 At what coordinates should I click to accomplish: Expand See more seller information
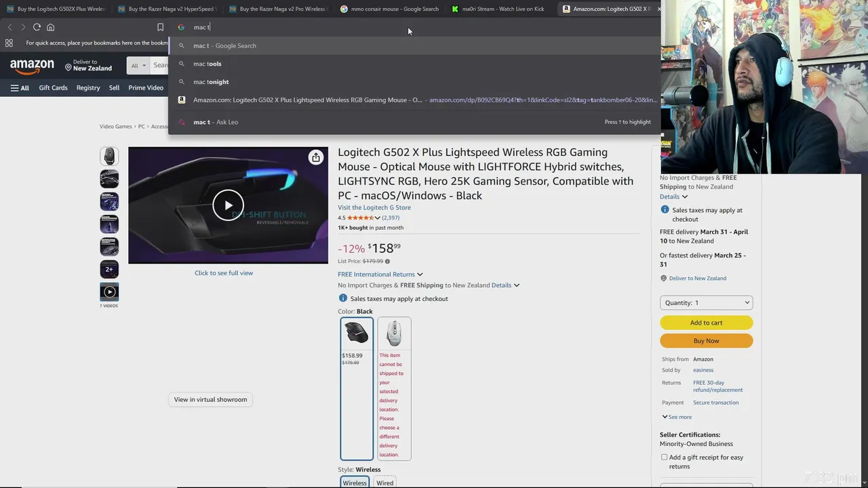pos(677,417)
